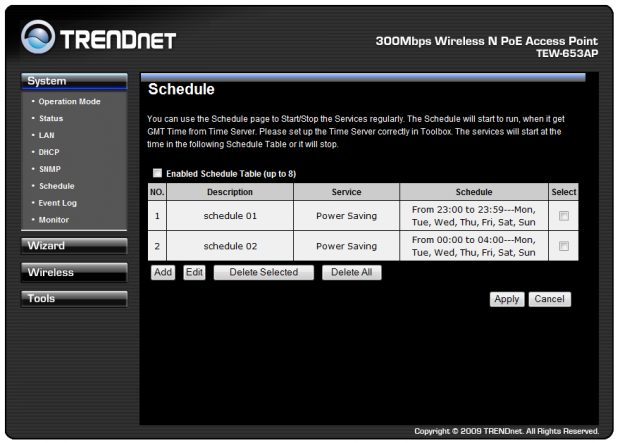
Task: Go to LAN settings
Action: point(46,135)
